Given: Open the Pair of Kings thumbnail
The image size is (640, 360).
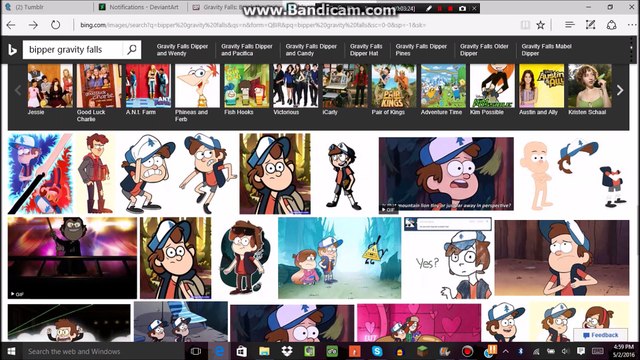Looking at the screenshot, I should [394, 86].
